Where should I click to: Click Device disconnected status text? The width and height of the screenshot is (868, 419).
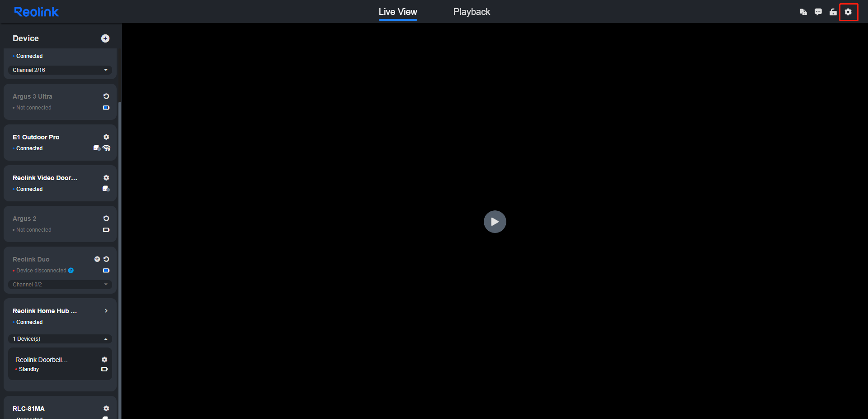pyautogui.click(x=41, y=271)
